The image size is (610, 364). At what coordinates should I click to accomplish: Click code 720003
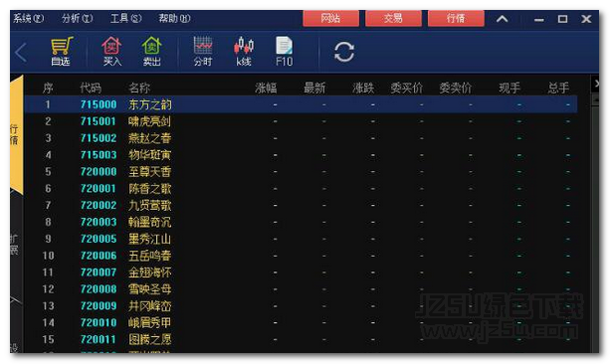pos(99,222)
